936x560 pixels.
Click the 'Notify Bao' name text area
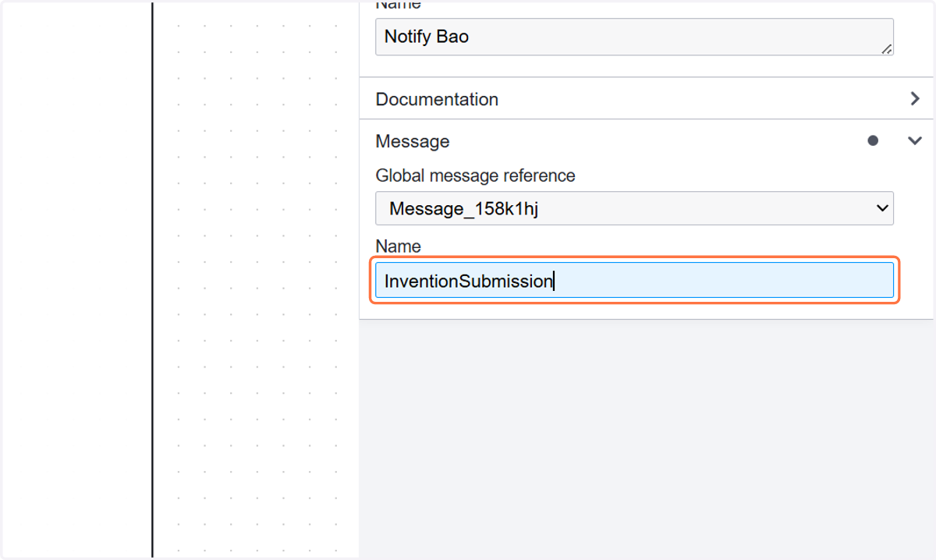(634, 37)
